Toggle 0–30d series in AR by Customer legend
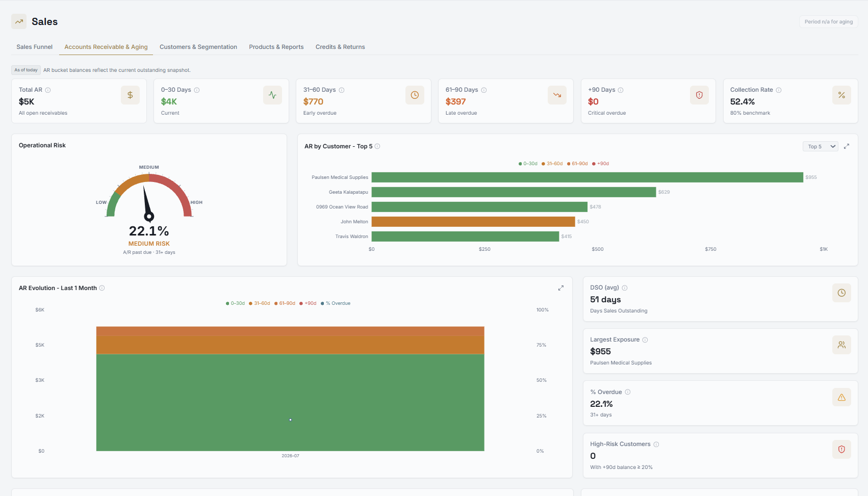The height and width of the screenshot is (496, 868). (x=528, y=164)
